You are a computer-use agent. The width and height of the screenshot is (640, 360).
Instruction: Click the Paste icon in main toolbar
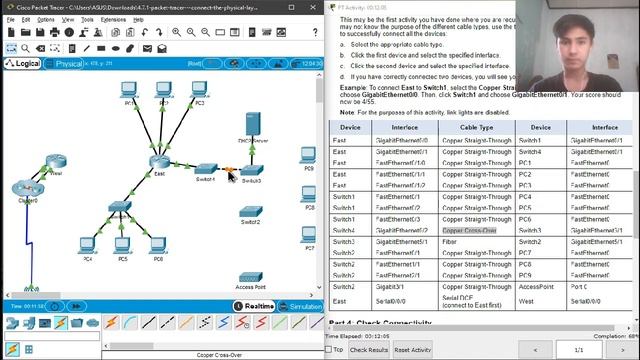(130, 32)
